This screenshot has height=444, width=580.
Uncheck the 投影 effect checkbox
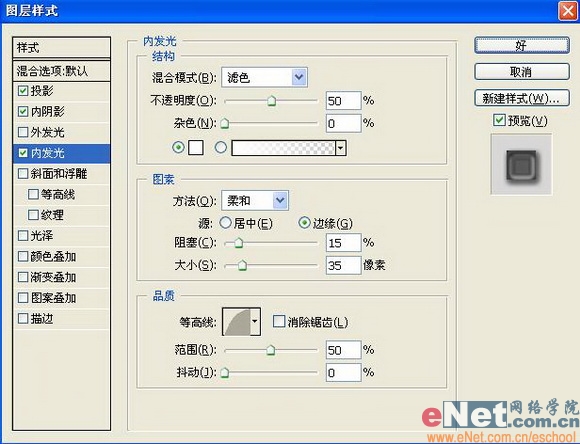click(x=23, y=91)
